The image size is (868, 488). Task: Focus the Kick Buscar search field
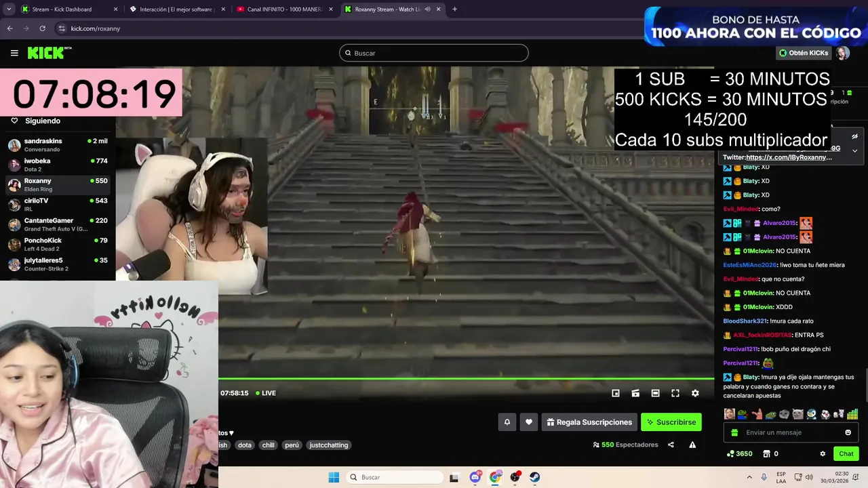(434, 53)
